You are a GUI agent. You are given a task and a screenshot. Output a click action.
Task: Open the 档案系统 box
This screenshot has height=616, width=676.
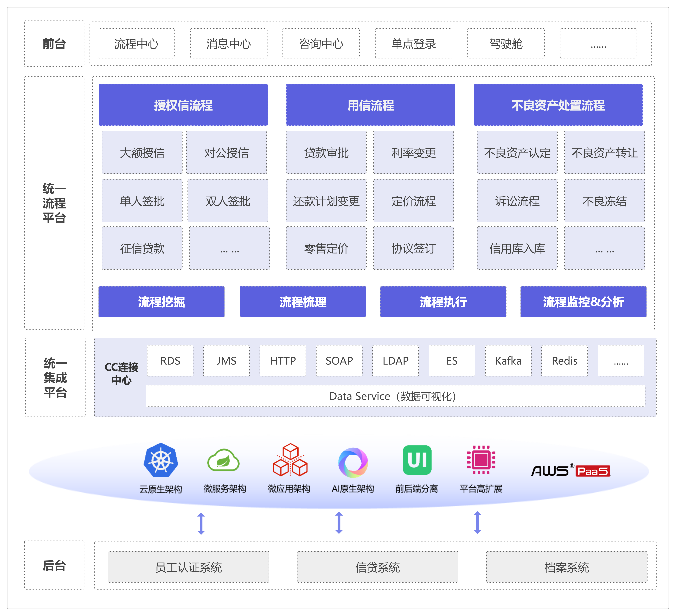[567, 567]
